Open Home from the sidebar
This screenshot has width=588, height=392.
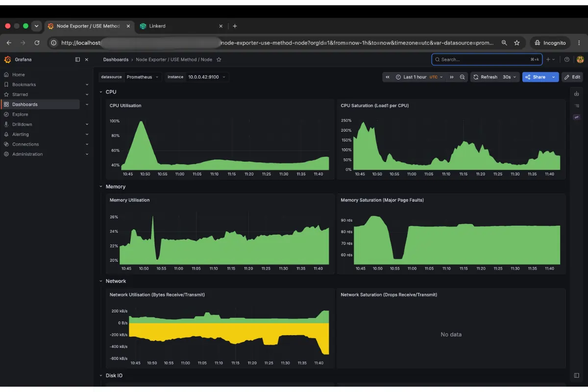19,74
